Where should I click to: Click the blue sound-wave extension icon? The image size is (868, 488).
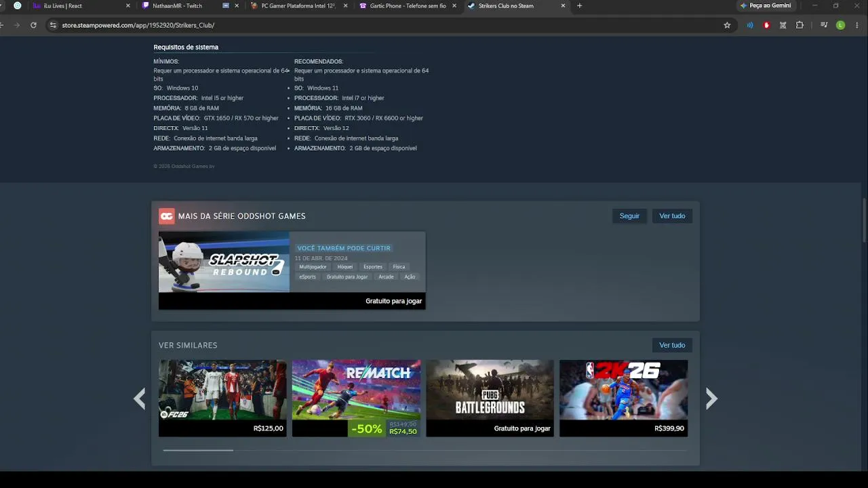tap(750, 25)
